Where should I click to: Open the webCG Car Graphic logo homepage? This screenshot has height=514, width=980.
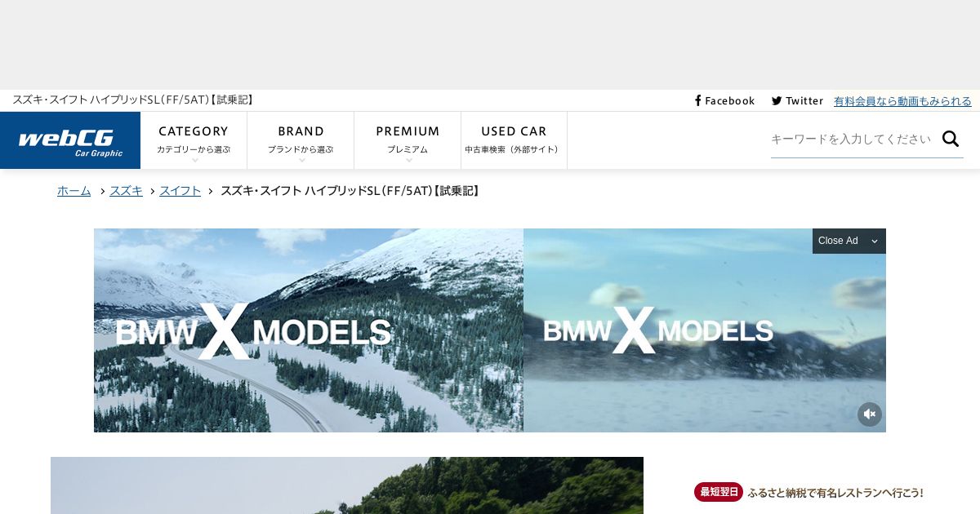[x=70, y=140]
